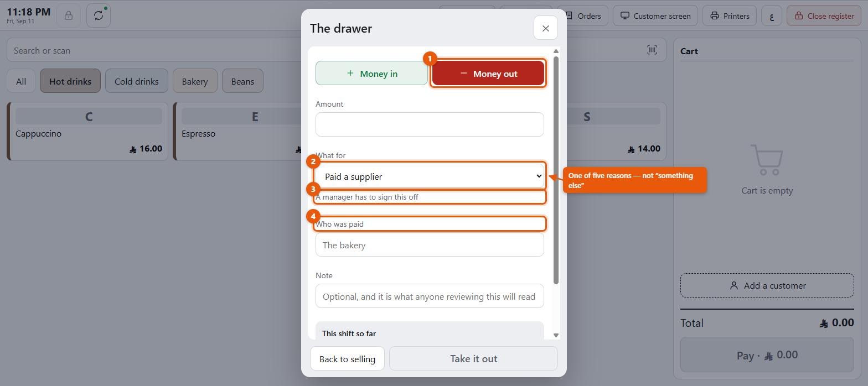868x386 pixels.
Task: Open the Printers settings
Action: pos(730,16)
